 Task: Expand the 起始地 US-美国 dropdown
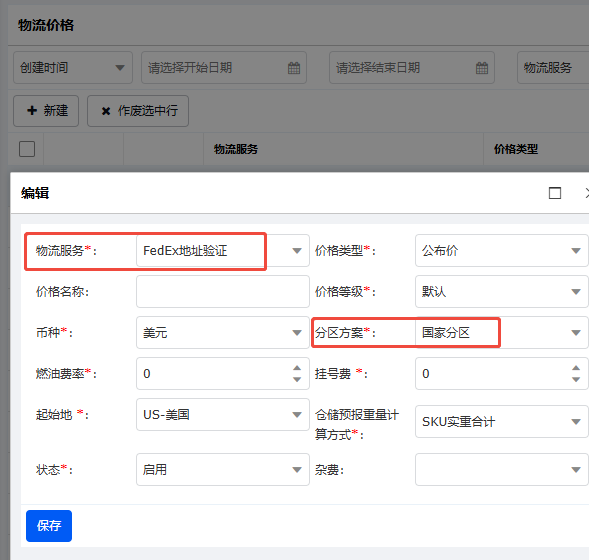click(297, 415)
